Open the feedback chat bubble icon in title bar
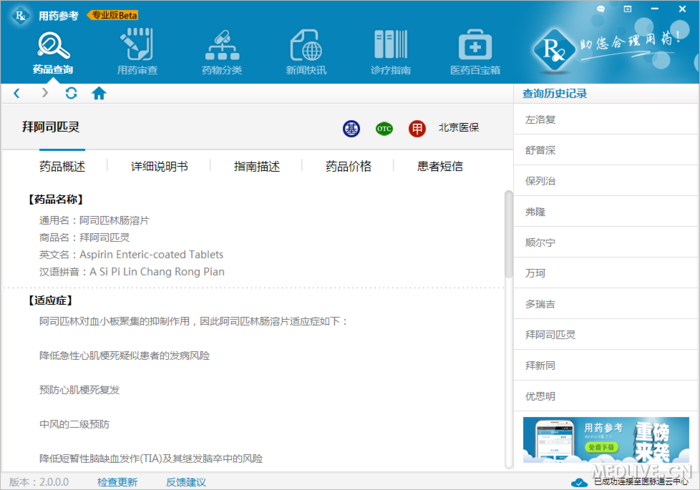 600,9
